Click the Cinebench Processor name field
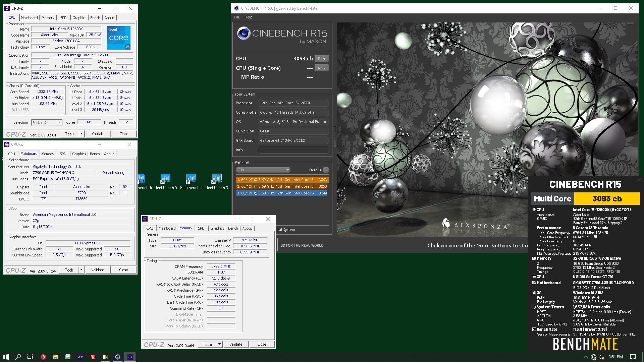Screen dimensions: 644x362 tap(293, 103)
